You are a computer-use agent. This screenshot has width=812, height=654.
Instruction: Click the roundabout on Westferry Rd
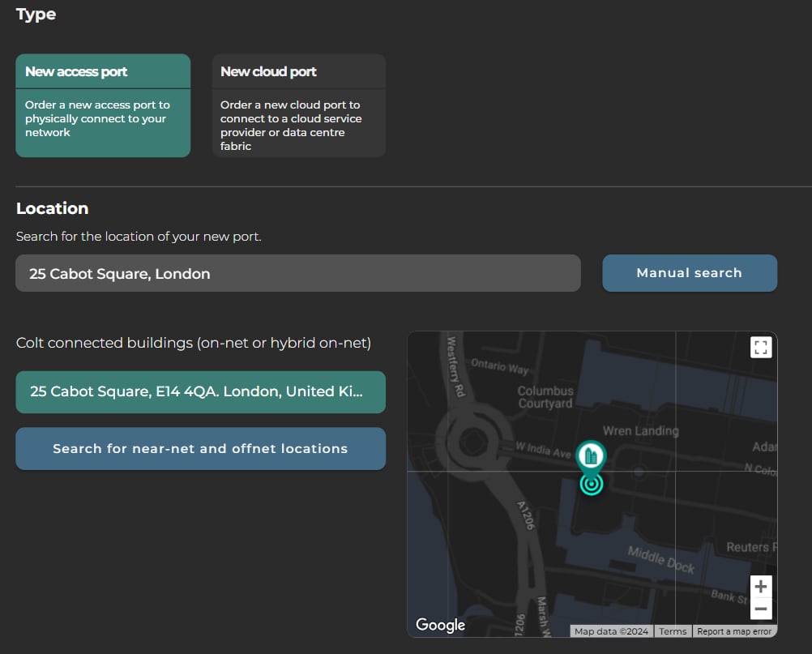point(470,442)
